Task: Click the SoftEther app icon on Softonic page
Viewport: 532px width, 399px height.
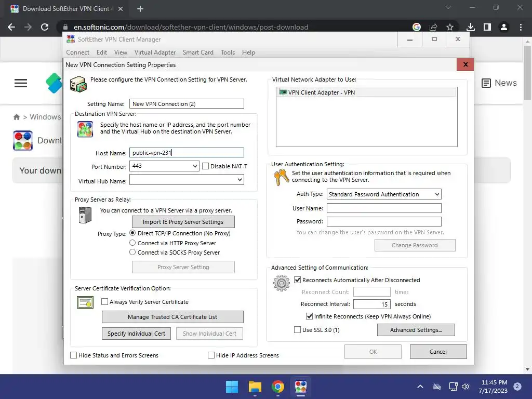Action: pos(23,140)
